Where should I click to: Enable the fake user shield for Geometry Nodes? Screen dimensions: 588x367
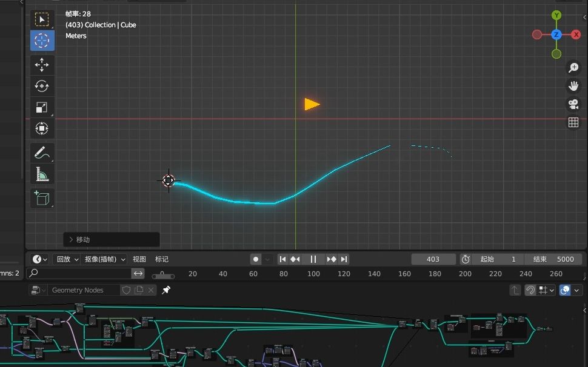(125, 290)
